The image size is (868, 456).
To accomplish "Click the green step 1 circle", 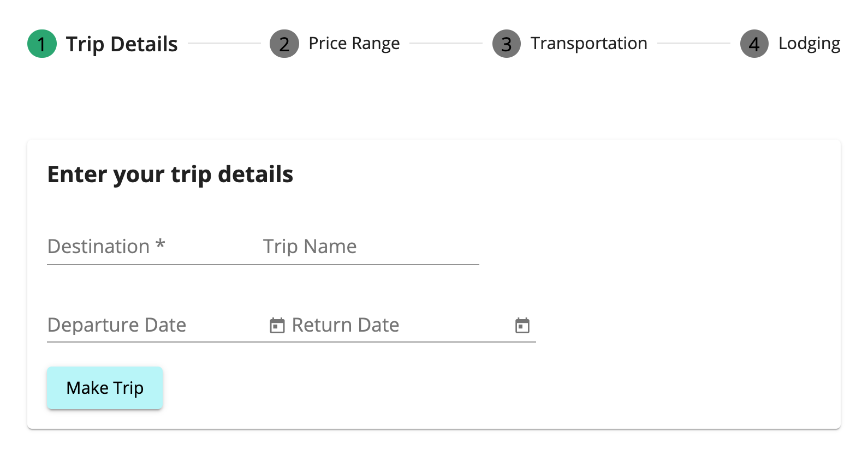I will 42,44.
